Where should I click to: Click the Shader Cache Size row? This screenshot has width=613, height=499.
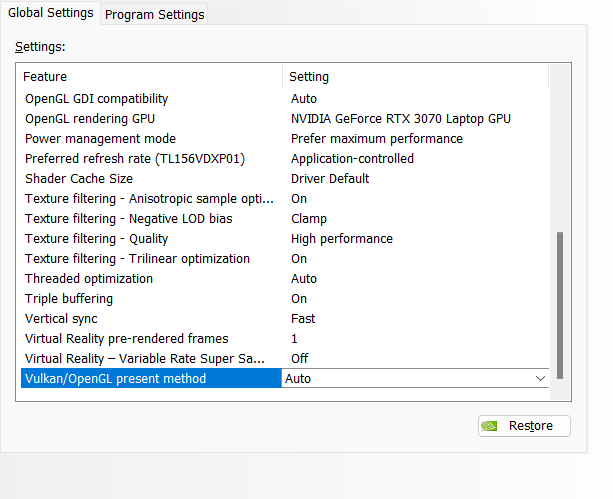79,179
